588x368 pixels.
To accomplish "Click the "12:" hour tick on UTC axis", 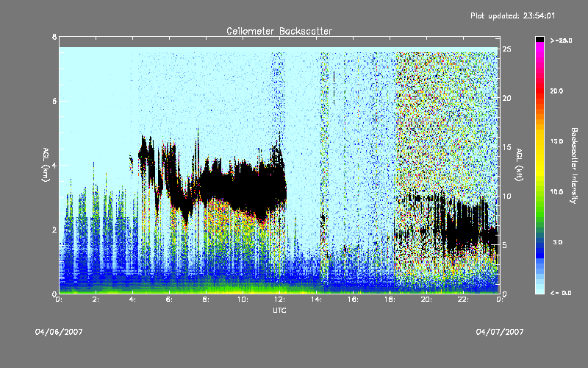I will [279, 300].
